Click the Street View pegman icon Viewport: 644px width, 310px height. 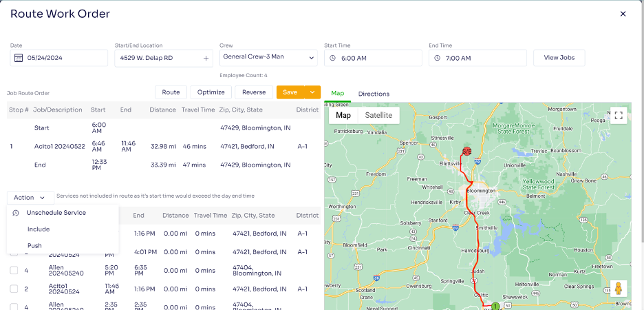[x=619, y=288]
